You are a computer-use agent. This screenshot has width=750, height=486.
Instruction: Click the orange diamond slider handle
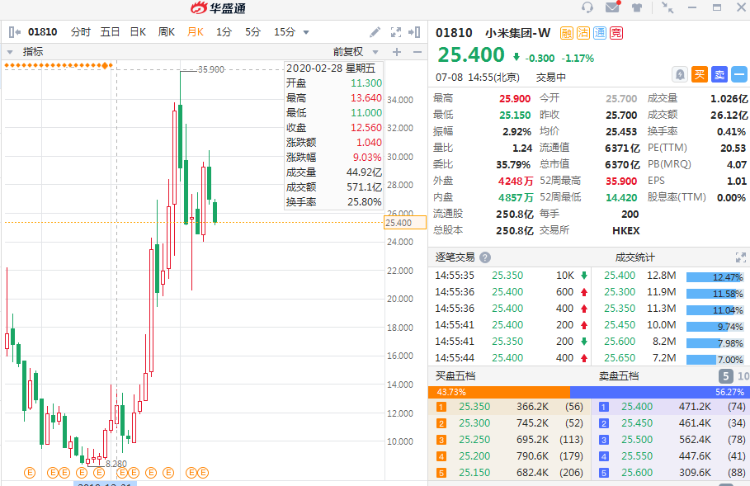(105, 66)
